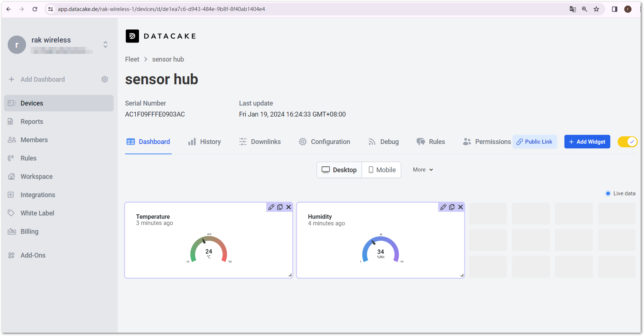Screen dimensions: 644x336
Task: Switch to the Debug tab
Action: pyautogui.click(x=383, y=142)
